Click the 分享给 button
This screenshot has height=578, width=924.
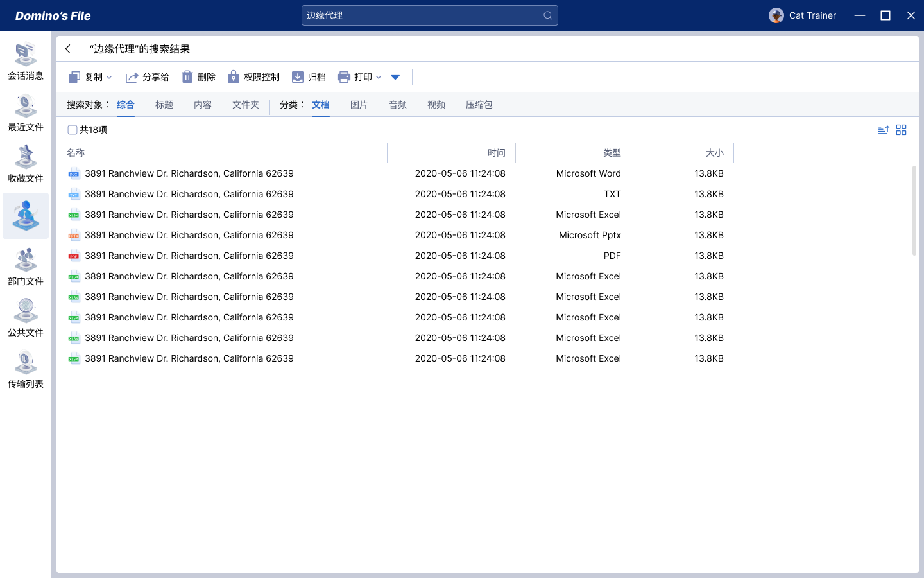148,77
